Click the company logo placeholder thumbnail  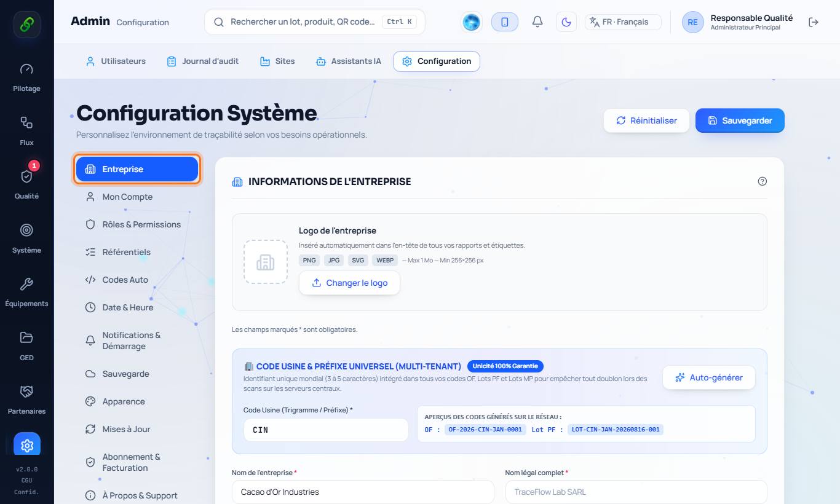266,262
